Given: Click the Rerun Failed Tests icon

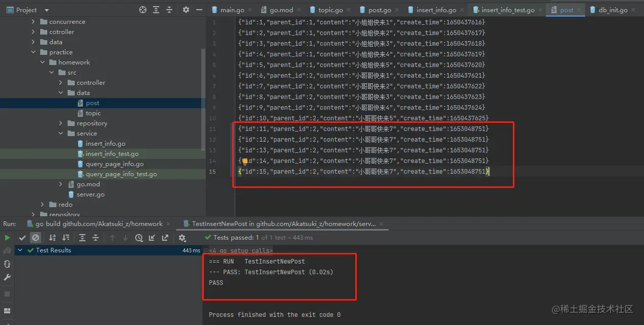Looking at the screenshot, I should [x=7, y=251].
